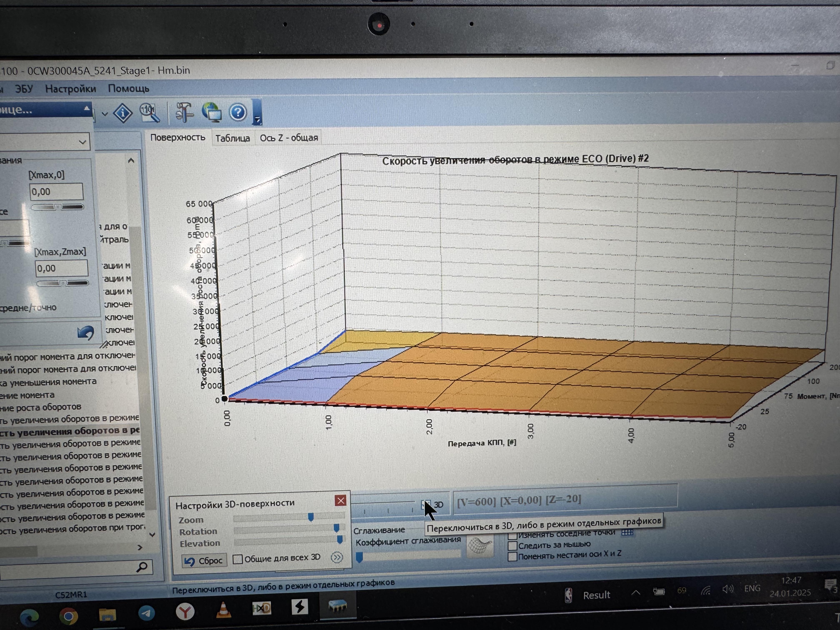
Task: Click the Wi-Fi network tray icon
Action: click(x=706, y=590)
